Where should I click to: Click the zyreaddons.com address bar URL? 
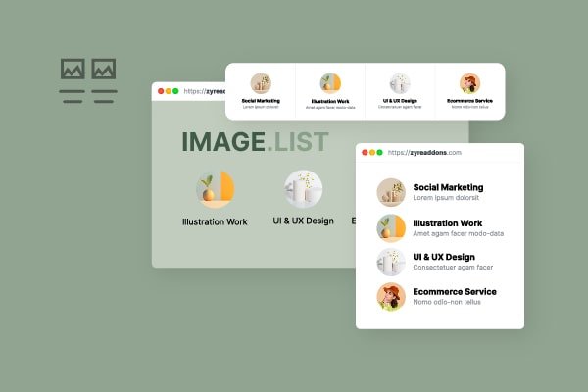[x=424, y=153]
